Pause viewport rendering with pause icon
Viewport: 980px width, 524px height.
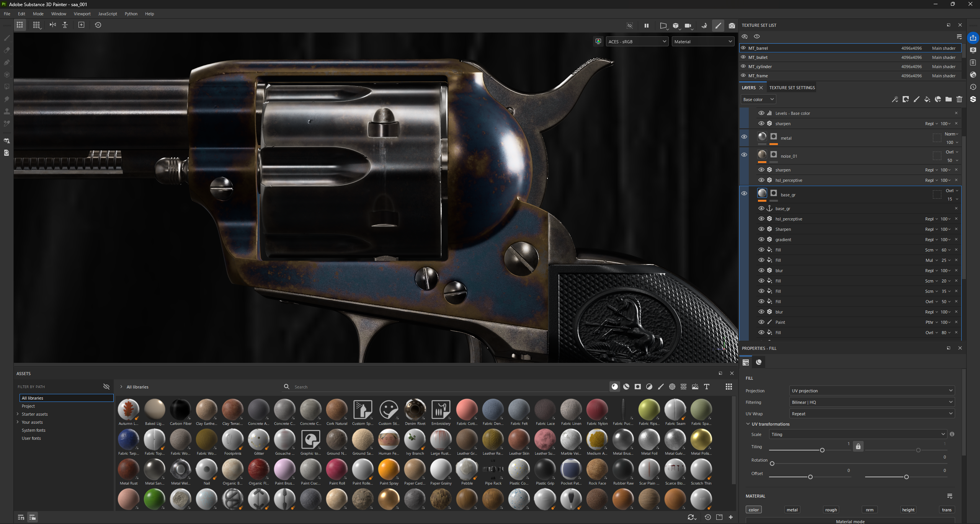coord(646,26)
